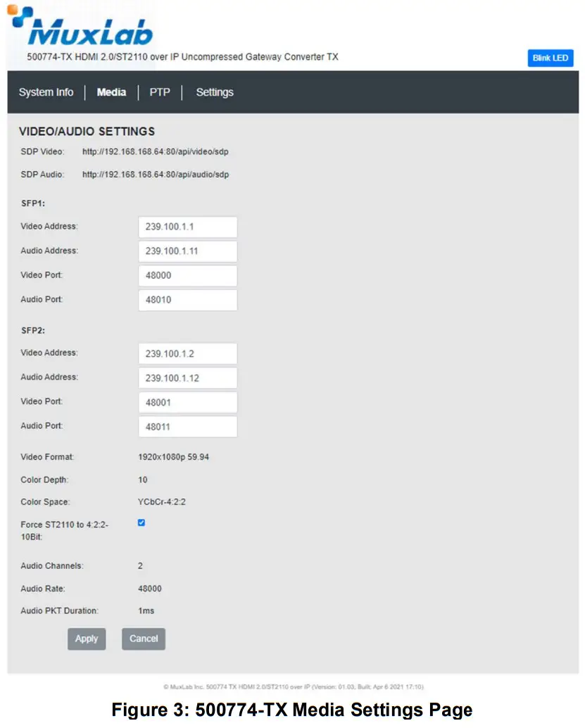The image size is (585, 728).
Task: Click the SFP2 Audio Port field
Action: click(187, 426)
